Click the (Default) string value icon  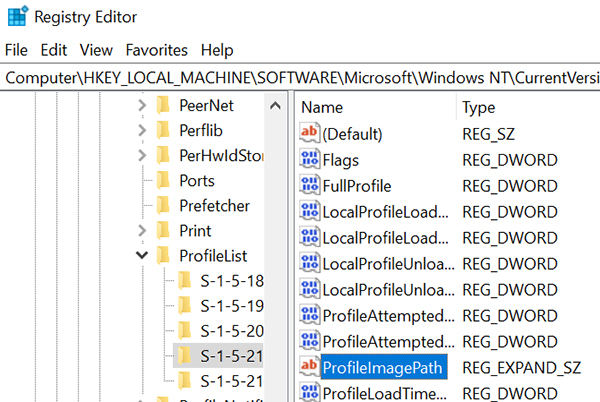(x=309, y=133)
